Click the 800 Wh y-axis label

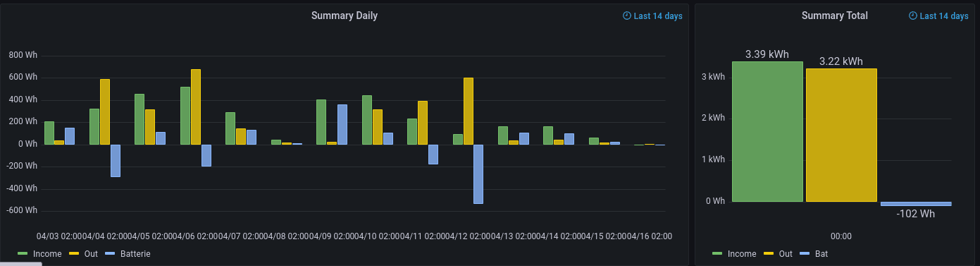23,55
